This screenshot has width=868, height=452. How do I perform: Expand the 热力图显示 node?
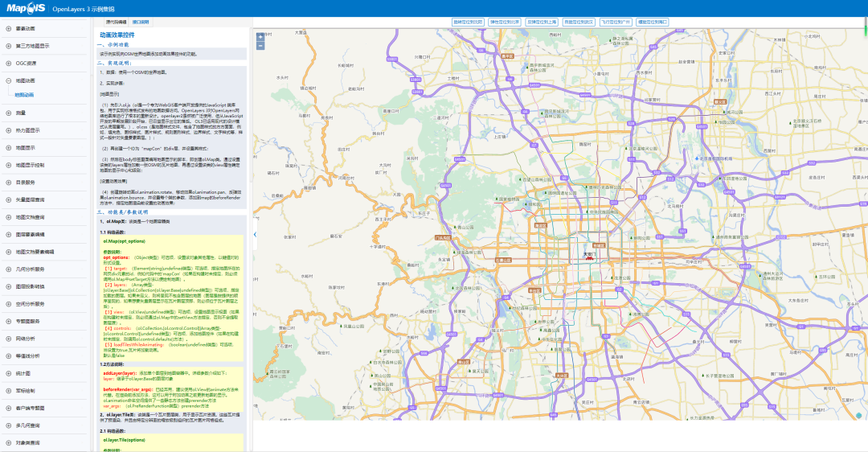click(x=8, y=130)
